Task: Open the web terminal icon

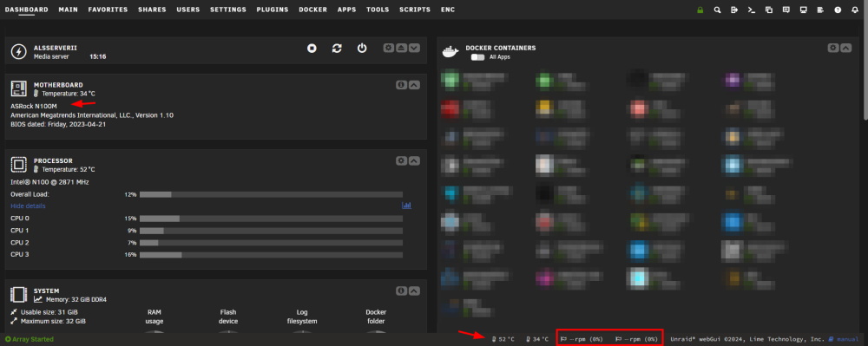Action: point(751,10)
